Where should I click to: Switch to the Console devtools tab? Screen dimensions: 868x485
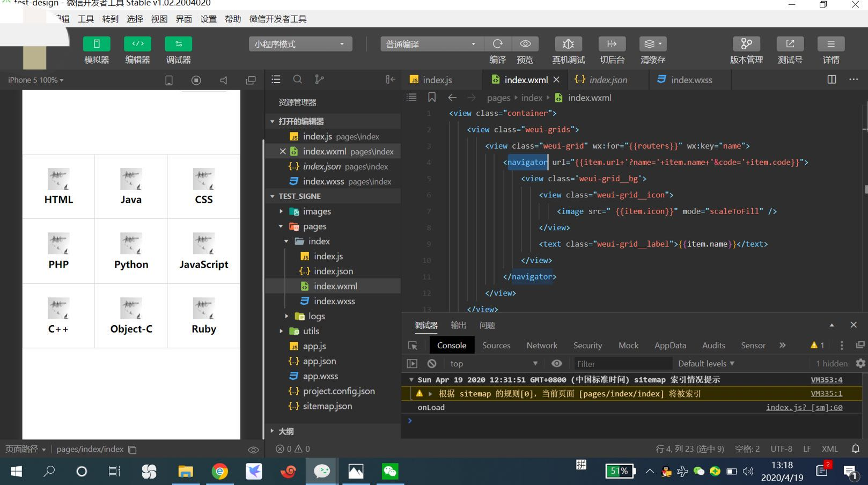tap(452, 346)
